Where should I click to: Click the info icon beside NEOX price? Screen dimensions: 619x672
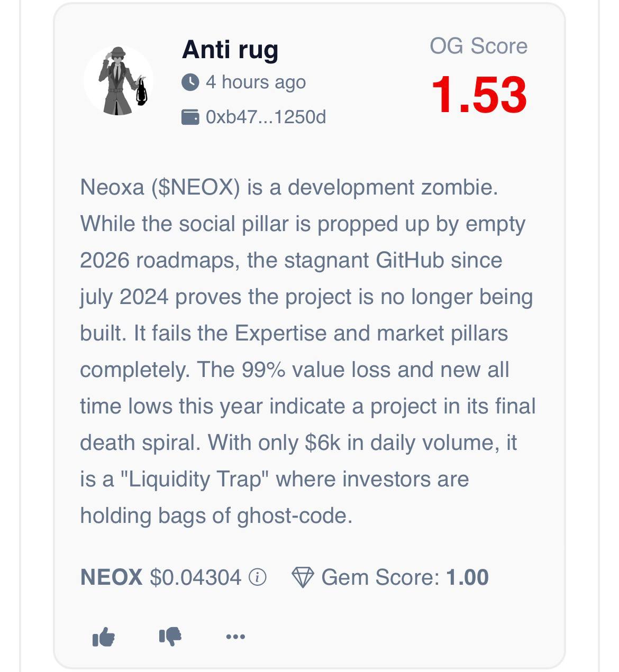point(258,577)
